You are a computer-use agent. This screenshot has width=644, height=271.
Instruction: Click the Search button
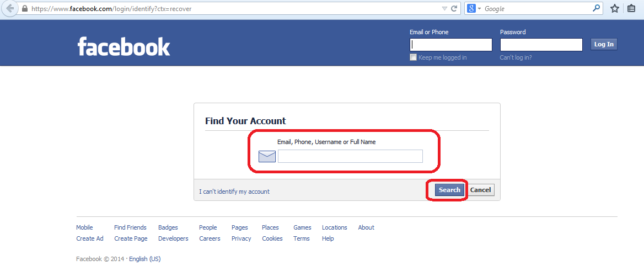tap(449, 190)
